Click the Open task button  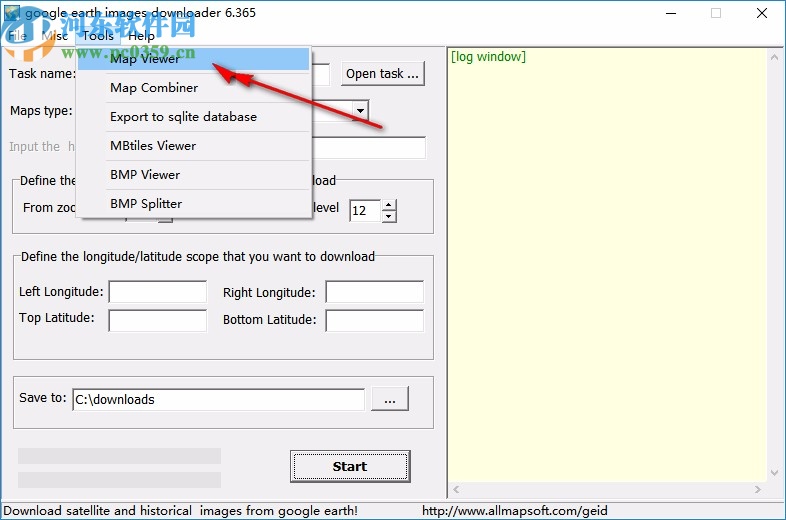point(382,74)
